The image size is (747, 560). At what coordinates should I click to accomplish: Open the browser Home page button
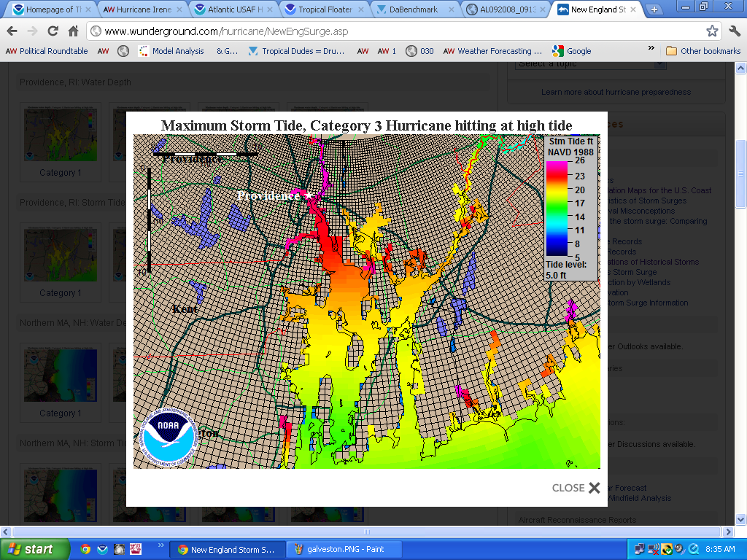click(x=74, y=31)
